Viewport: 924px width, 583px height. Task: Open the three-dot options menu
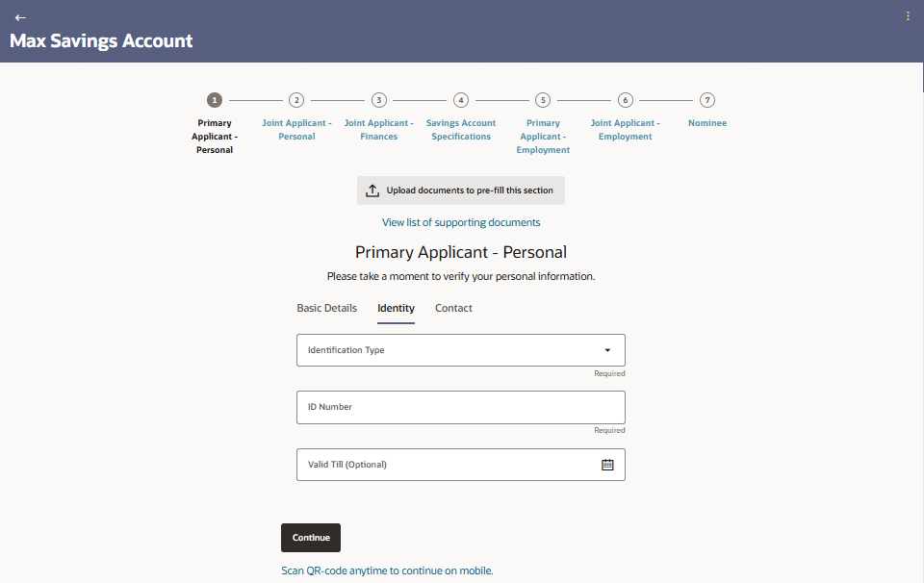pyautogui.click(x=908, y=16)
